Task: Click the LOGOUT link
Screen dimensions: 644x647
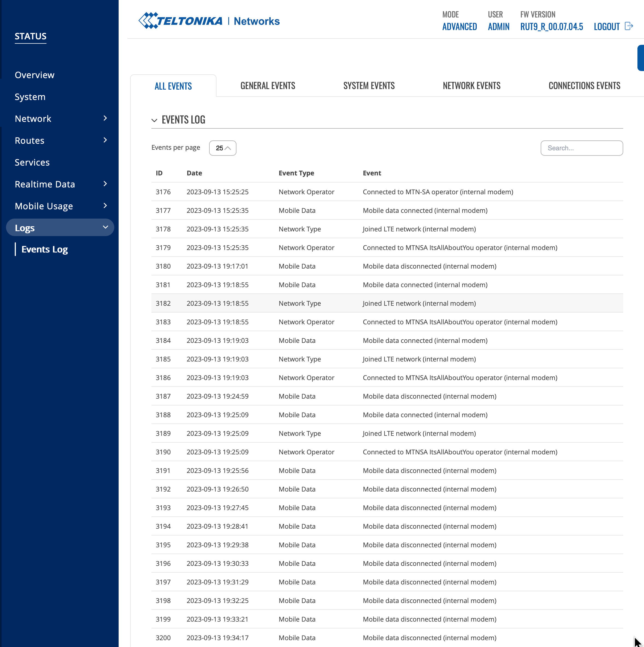Action: pos(607,27)
